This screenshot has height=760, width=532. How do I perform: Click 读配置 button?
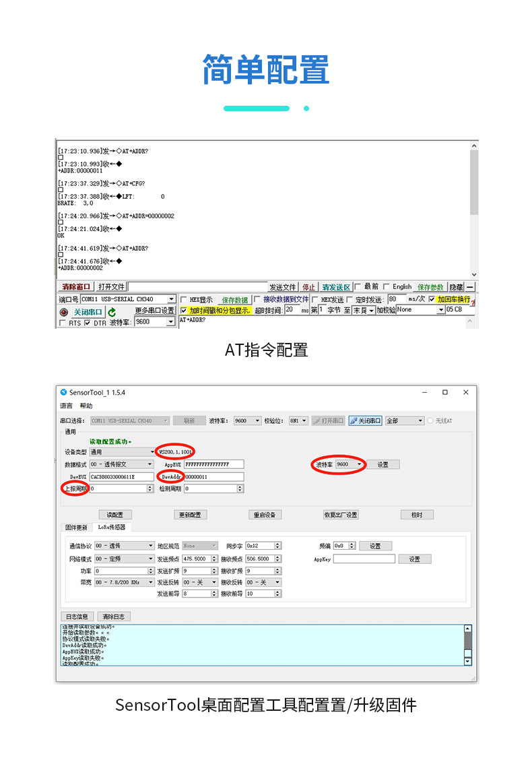point(115,515)
